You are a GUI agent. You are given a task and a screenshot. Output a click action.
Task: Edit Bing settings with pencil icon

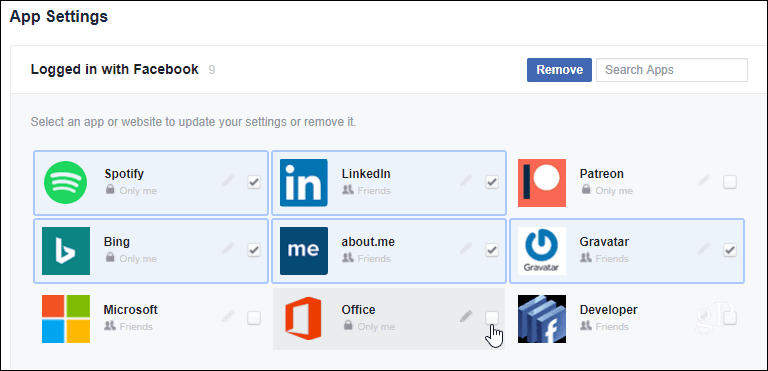coord(228,248)
